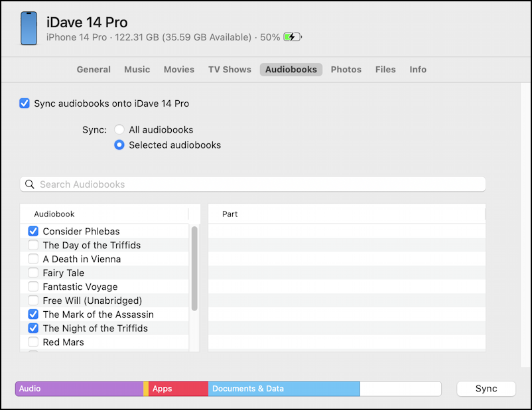Select the All audiobooks radio button
Viewport: 532px width, 410px height.
pos(119,129)
